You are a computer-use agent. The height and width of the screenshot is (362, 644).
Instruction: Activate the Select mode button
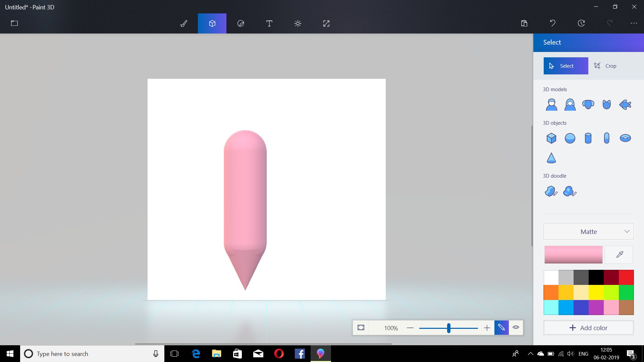click(566, 66)
